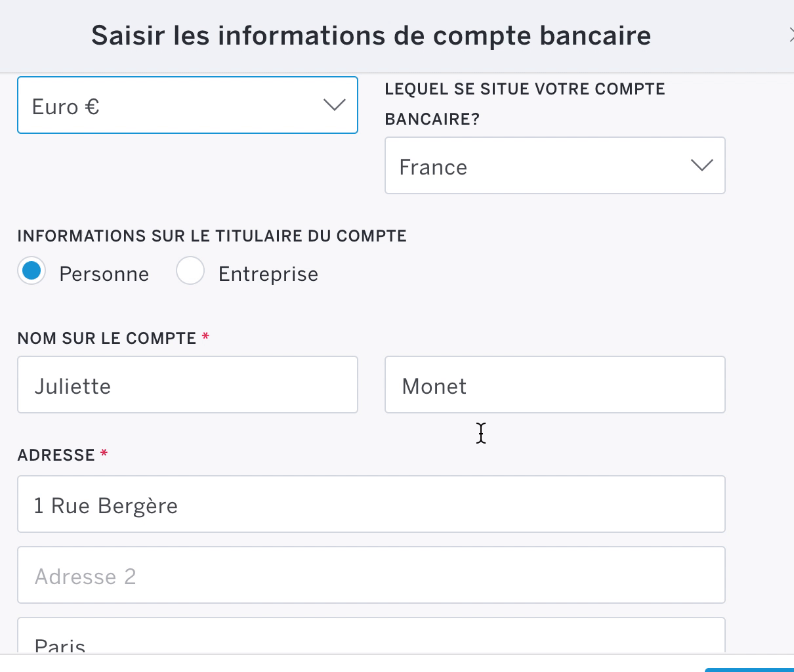Close the bank account information dialog
794x672 pixels.
pyautogui.click(x=790, y=35)
